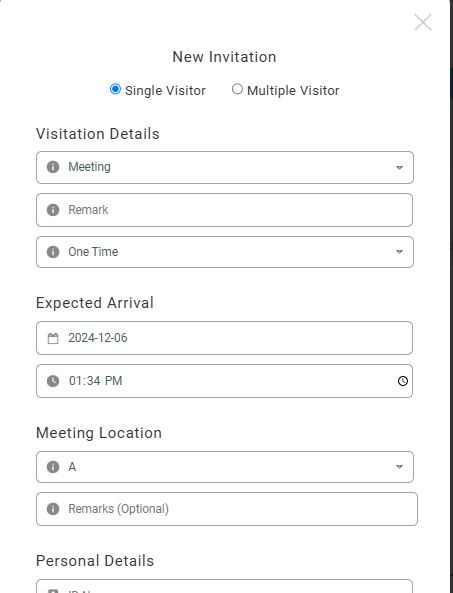The width and height of the screenshot is (453, 593).
Task: Close the New Invitation dialog
Action: click(x=423, y=22)
